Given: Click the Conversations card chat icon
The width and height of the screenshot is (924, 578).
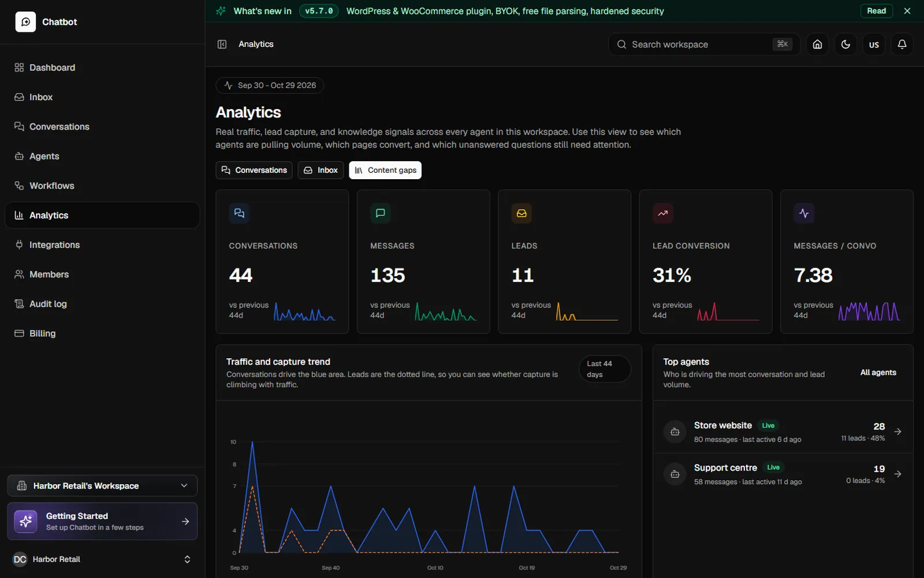Looking at the screenshot, I should click(239, 213).
